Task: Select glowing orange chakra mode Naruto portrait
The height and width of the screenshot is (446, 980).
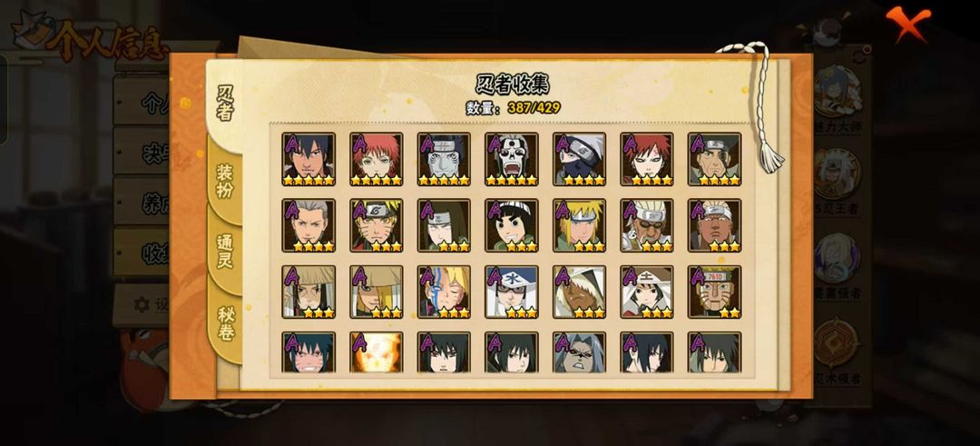Action: pyautogui.click(x=377, y=352)
